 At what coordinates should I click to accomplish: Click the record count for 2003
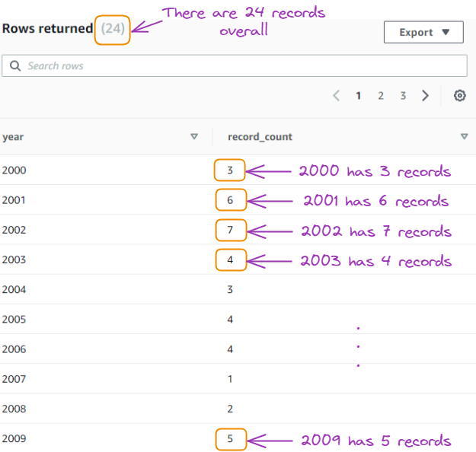pos(230,259)
